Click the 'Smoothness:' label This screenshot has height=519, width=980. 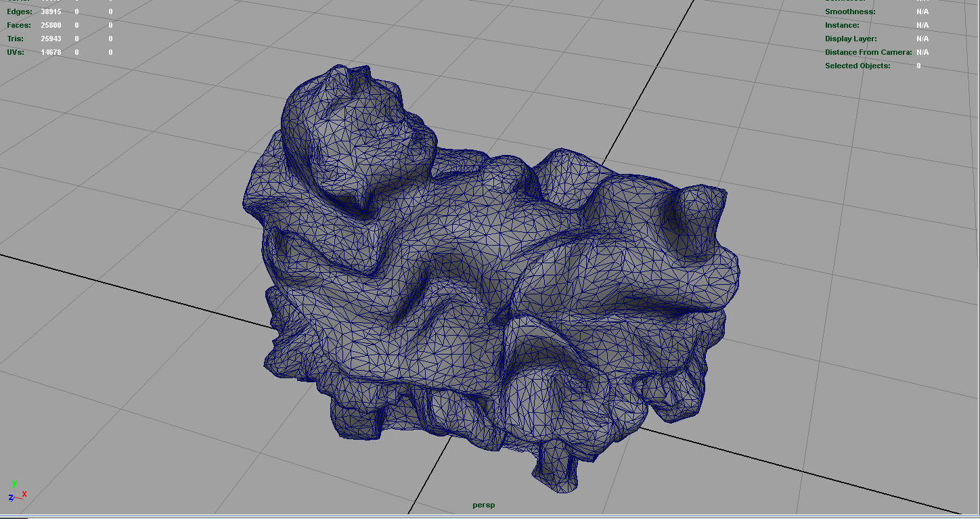(x=850, y=12)
